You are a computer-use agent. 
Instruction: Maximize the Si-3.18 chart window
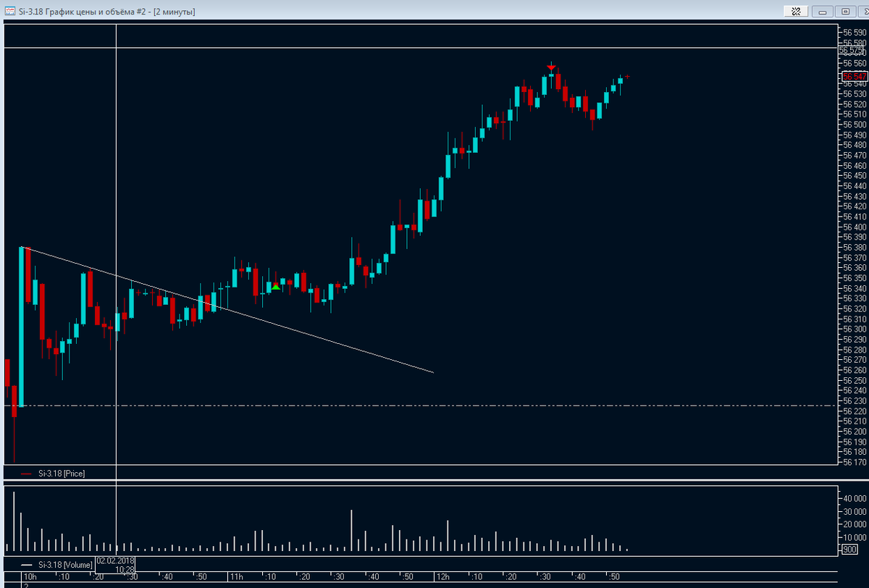pyautogui.click(x=844, y=12)
